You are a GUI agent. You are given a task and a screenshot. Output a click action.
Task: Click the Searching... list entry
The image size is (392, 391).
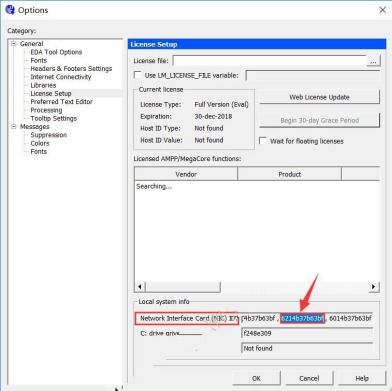(x=154, y=186)
